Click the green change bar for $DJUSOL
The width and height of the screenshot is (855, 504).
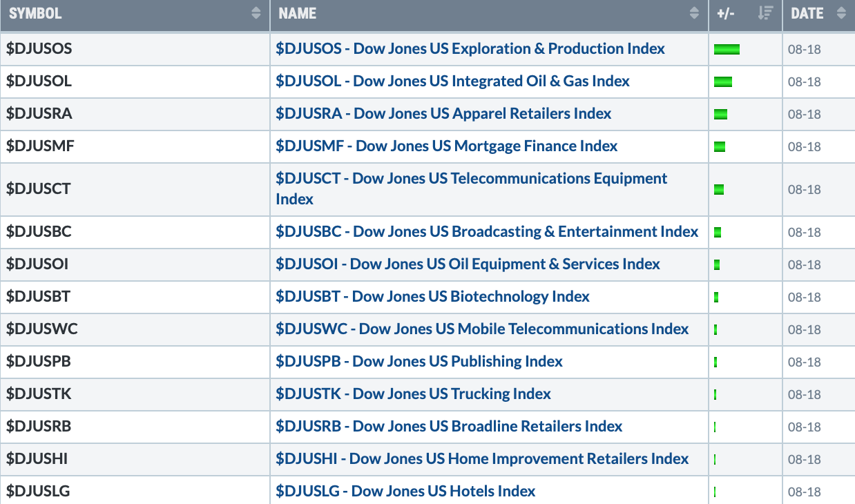click(x=723, y=81)
